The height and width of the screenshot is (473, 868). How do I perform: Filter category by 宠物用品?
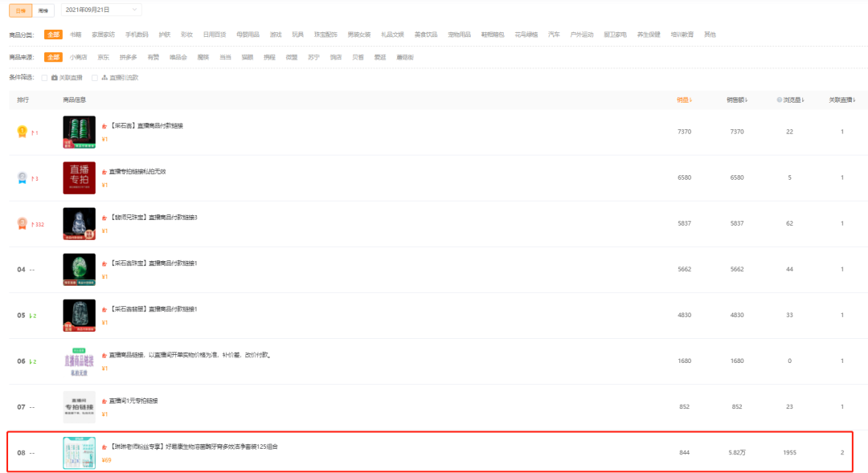(460, 35)
